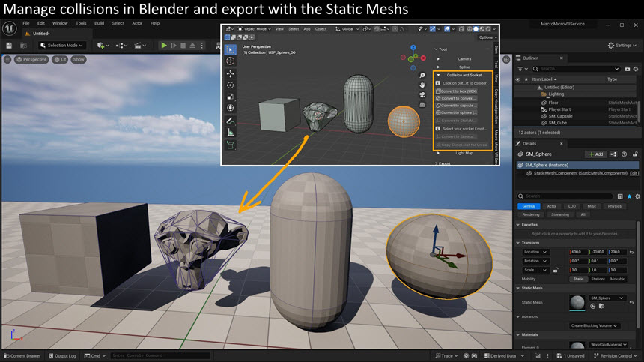The image size is (644, 362).
Task: Select the Rendering filter tab in Details
Action: (531, 215)
